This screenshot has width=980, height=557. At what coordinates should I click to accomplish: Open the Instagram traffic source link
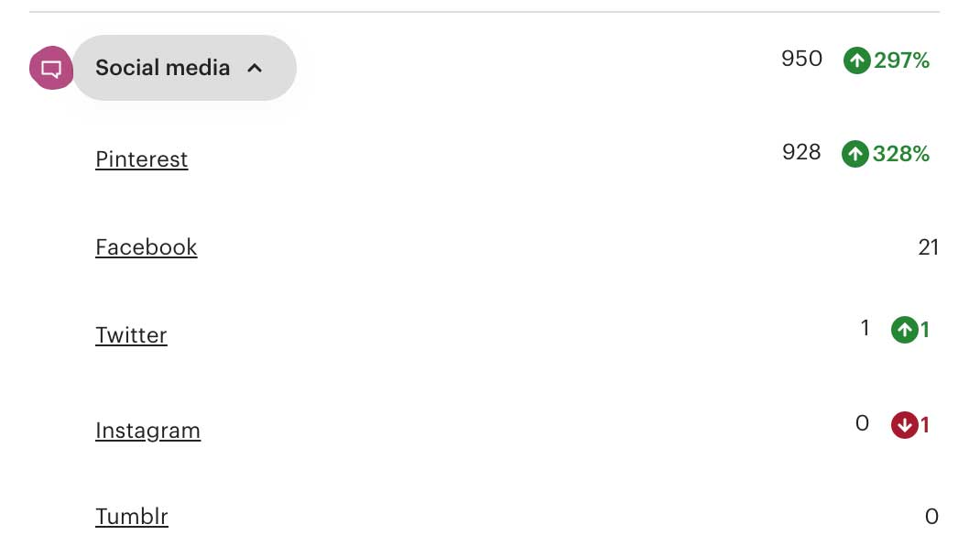point(147,431)
